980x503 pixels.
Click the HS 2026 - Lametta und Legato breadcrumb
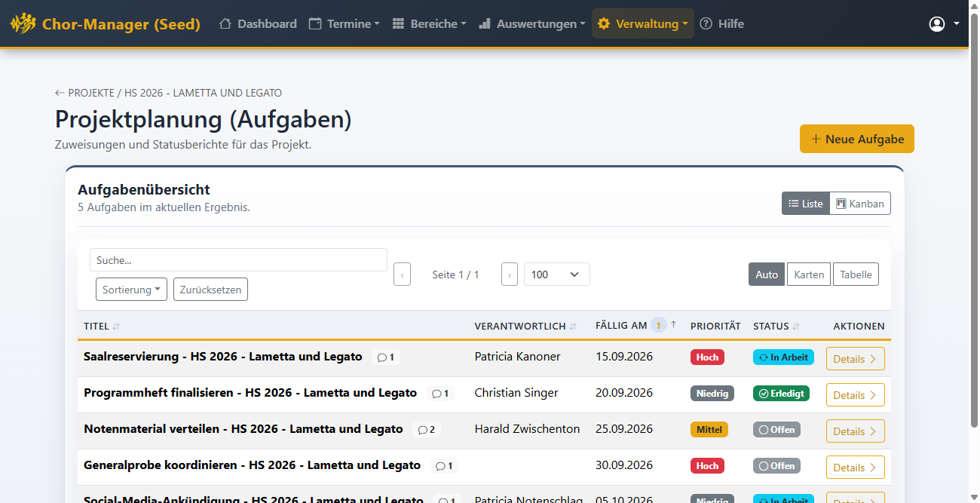pos(204,93)
